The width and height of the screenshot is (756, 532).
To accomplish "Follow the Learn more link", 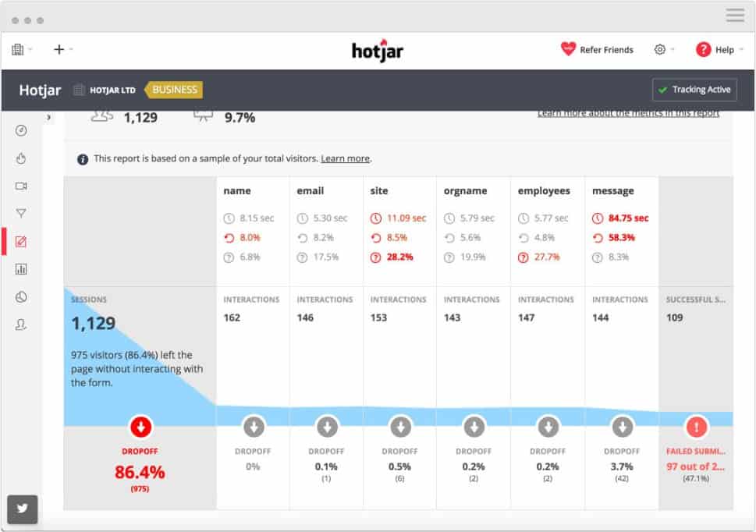I will click(345, 158).
